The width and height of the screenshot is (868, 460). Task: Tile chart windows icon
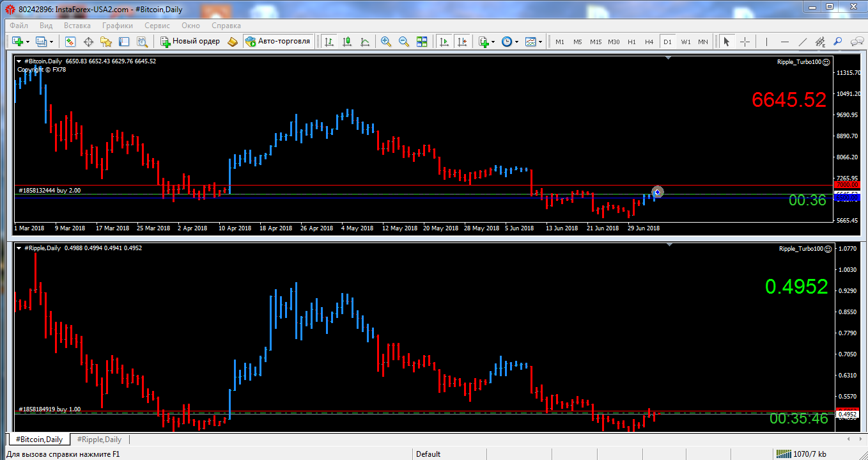pyautogui.click(x=422, y=42)
